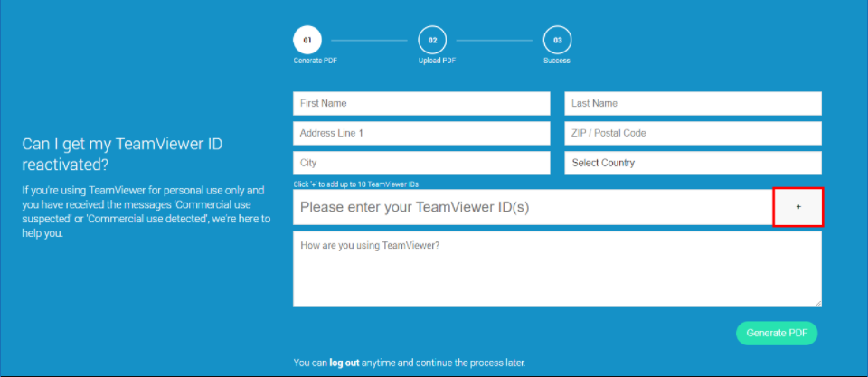Image resolution: width=868 pixels, height=377 pixels.
Task: Click into Address Line 1 field
Action: [x=421, y=134]
